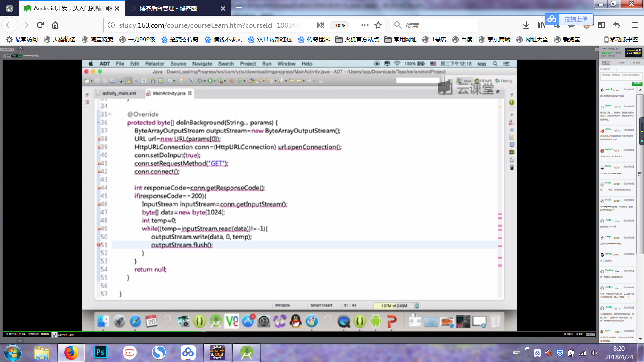Expand the 常用网址 bookmarks folder
The image size is (644, 362).
point(400,40)
